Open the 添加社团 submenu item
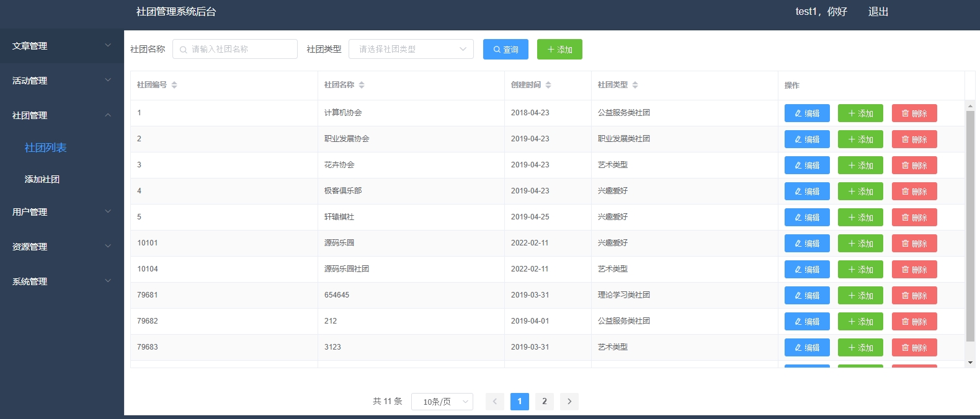This screenshot has width=980, height=419. click(42, 179)
